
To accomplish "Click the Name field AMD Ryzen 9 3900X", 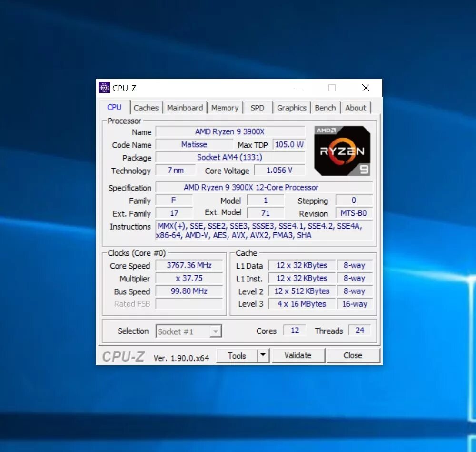I will click(x=230, y=131).
